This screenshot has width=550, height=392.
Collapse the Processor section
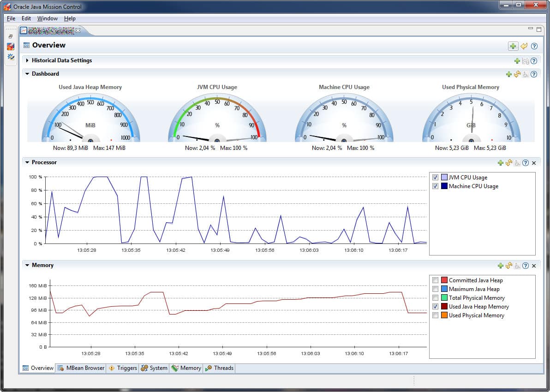click(x=27, y=163)
